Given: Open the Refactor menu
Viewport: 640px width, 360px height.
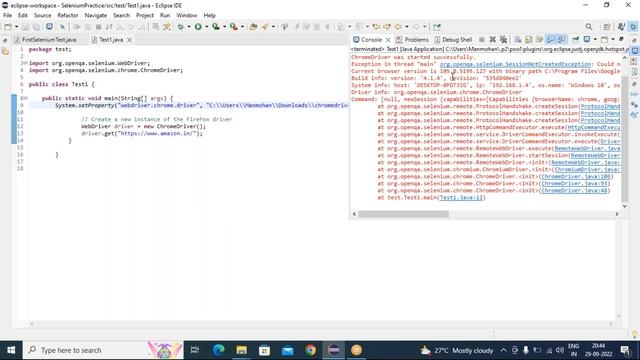Looking at the screenshot, I should point(68,15).
